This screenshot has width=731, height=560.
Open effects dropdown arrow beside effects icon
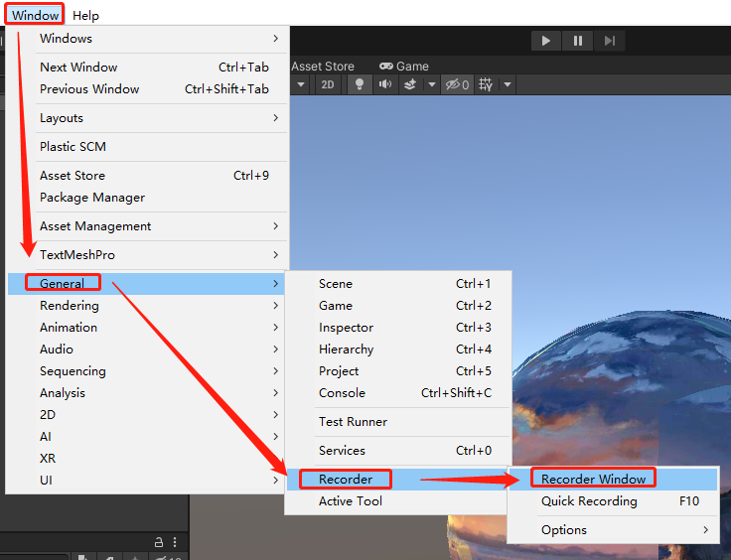point(432,84)
